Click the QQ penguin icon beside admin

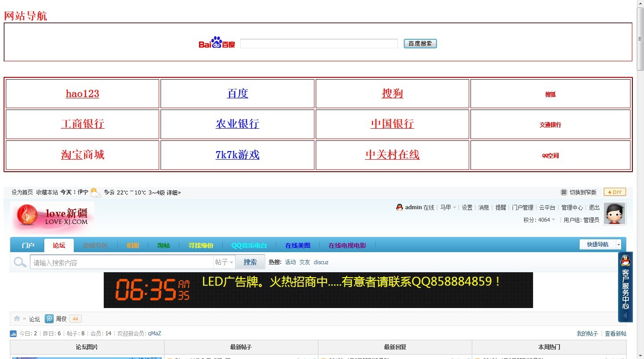(399, 207)
